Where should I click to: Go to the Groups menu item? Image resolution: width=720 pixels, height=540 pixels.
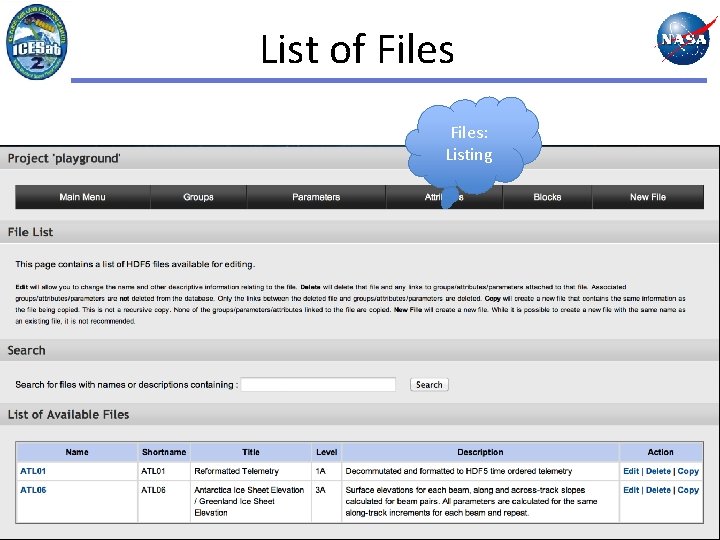[198, 197]
